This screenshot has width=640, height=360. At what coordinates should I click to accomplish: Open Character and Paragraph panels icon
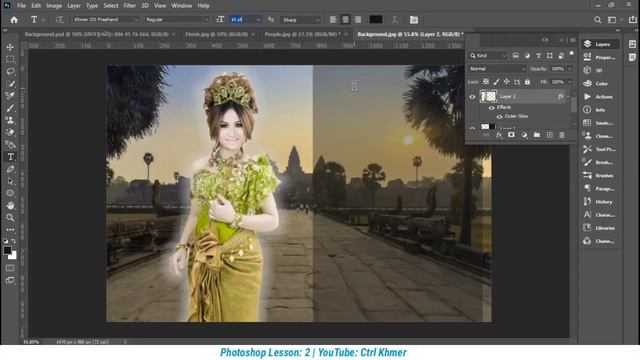(x=413, y=20)
